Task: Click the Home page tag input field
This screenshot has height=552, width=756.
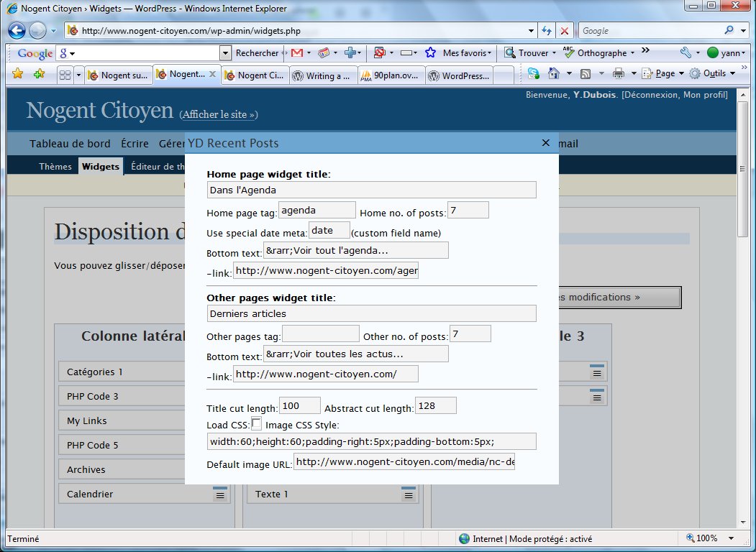Action: click(316, 210)
